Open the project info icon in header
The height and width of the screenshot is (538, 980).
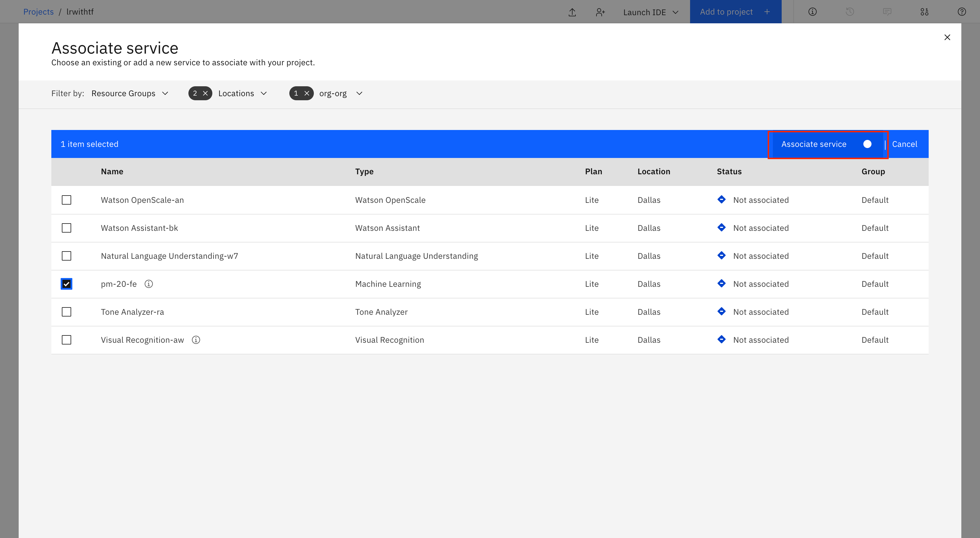[812, 12]
